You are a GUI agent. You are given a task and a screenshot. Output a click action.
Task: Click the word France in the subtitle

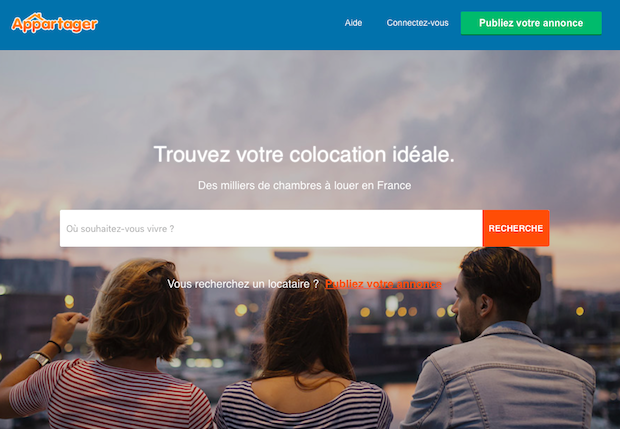click(394, 185)
